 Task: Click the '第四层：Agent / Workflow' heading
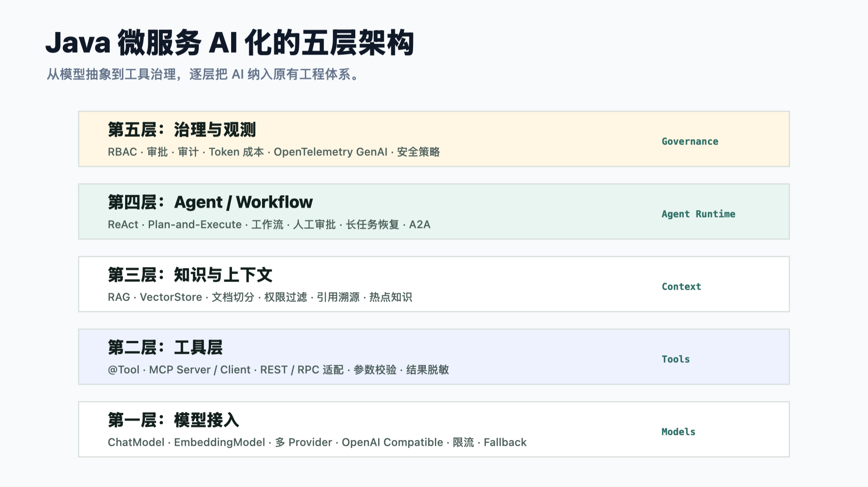coord(210,202)
